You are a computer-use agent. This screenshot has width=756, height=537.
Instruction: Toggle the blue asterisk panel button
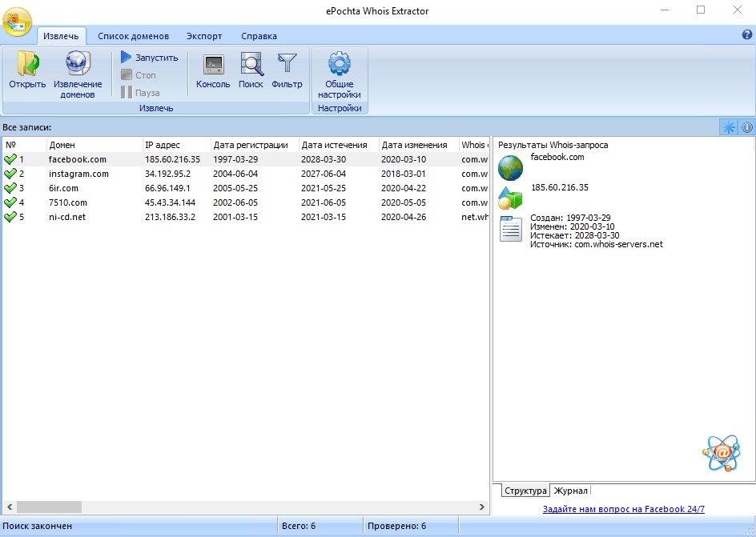click(729, 127)
